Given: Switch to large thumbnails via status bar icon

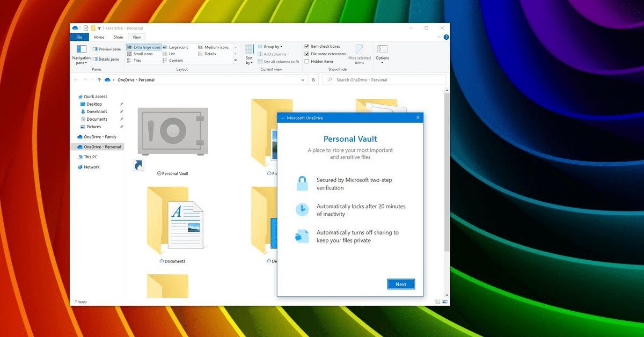Looking at the screenshot, I should coord(444,302).
